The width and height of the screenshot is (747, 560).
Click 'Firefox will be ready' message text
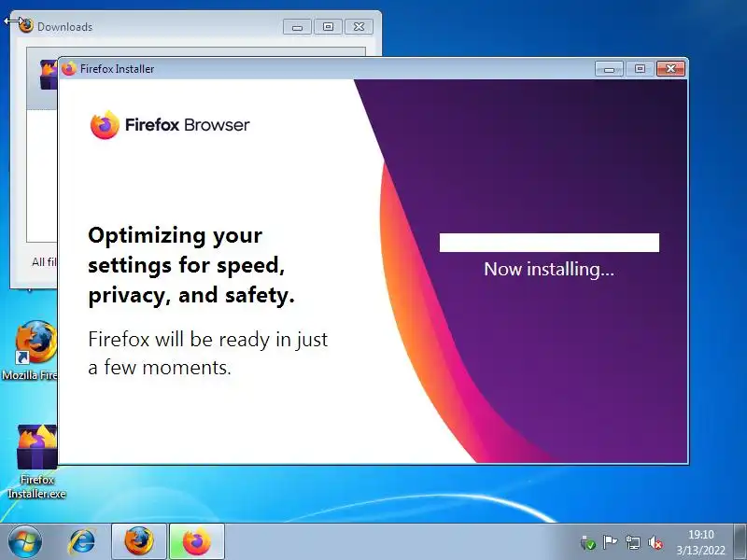click(x=207, y=353)
